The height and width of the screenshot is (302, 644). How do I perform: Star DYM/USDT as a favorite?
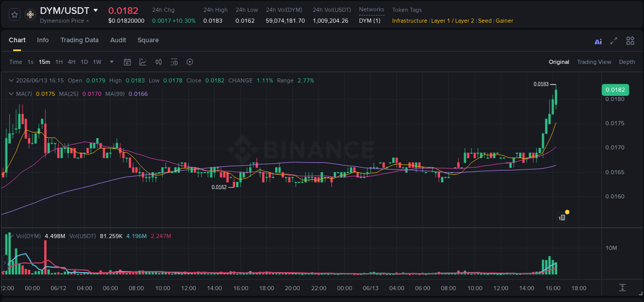click(15, 14)
